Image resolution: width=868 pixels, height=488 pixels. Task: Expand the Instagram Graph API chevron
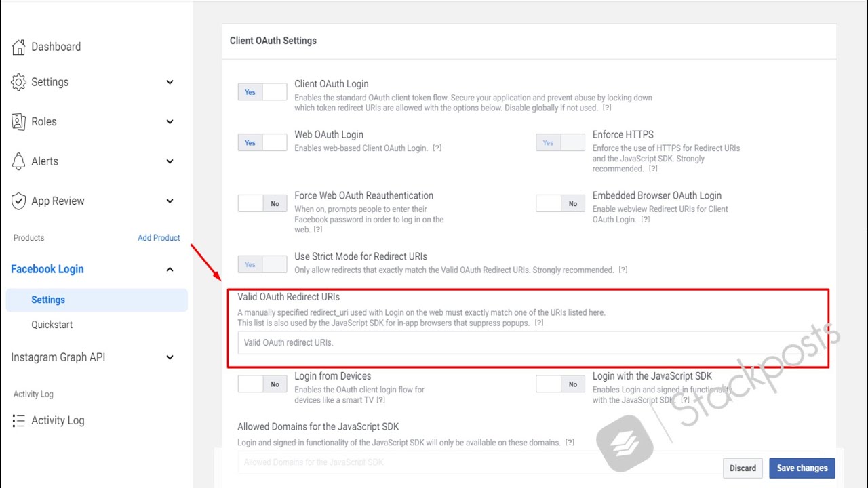point(170,357)
